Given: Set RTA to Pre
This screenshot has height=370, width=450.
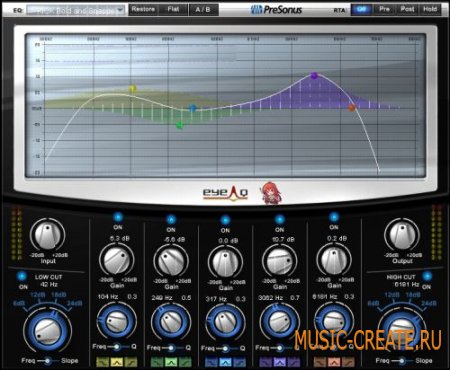Looking at the screenshot, I should pyautogui.click(x=384, y=9).
